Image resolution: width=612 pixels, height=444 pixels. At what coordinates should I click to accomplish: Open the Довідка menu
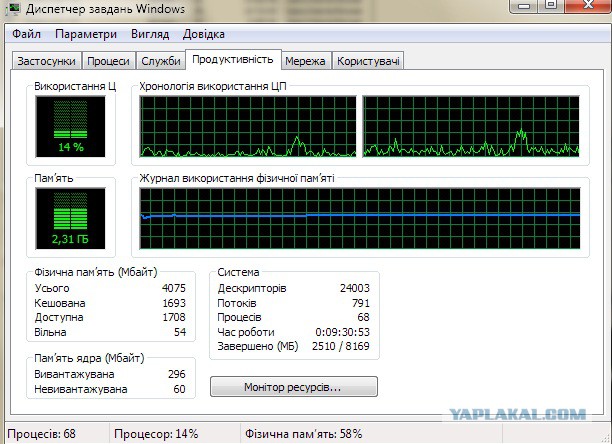pos(204,34)
